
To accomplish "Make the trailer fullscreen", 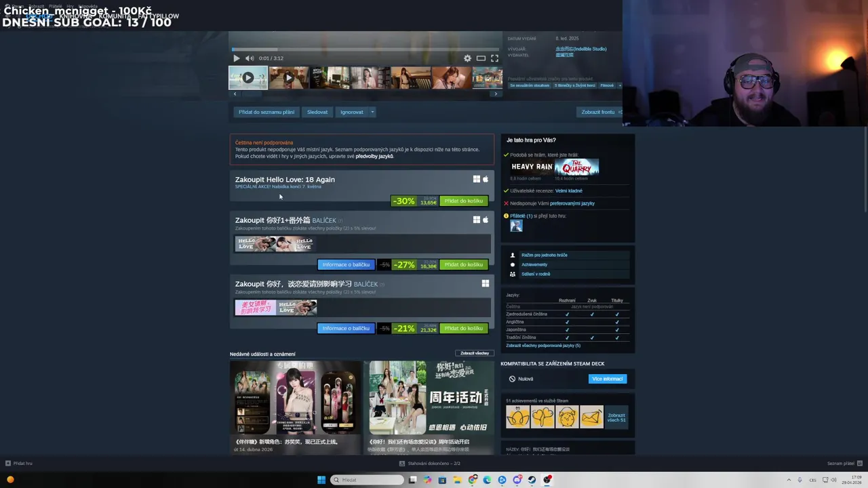I will (x=494, y=58).
